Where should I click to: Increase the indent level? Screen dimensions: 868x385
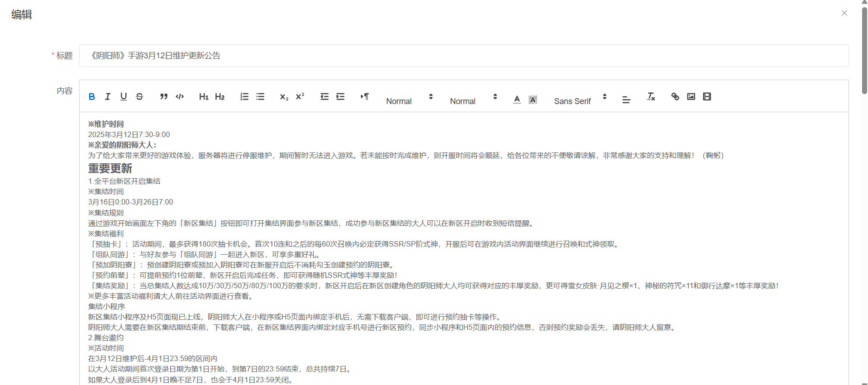click(340, 96)
